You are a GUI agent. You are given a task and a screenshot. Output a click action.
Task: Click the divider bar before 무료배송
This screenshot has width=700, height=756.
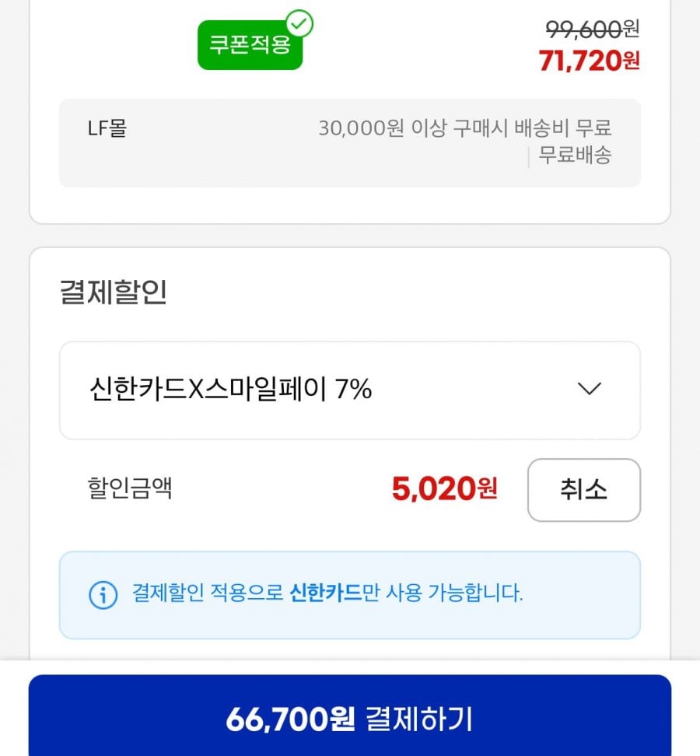(529, 156)
